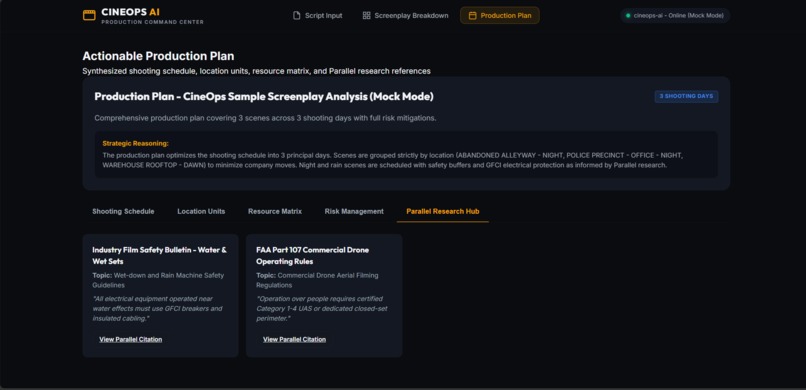The width and height of the screenshot is (806, 390).
Task: Click the Strategic Reasoning label
Action: tap(136, 143)
